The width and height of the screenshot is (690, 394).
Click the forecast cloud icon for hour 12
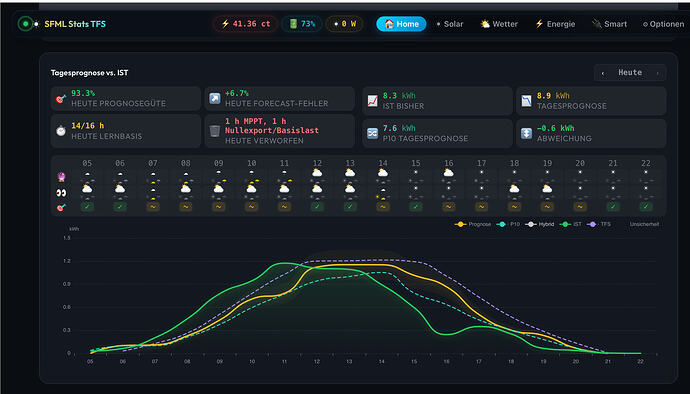tap(317, 173)
